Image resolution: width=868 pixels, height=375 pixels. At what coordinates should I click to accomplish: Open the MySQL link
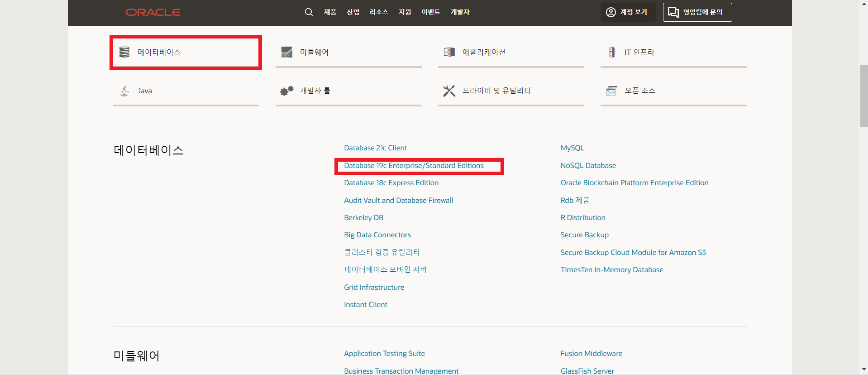click(572, 148)
